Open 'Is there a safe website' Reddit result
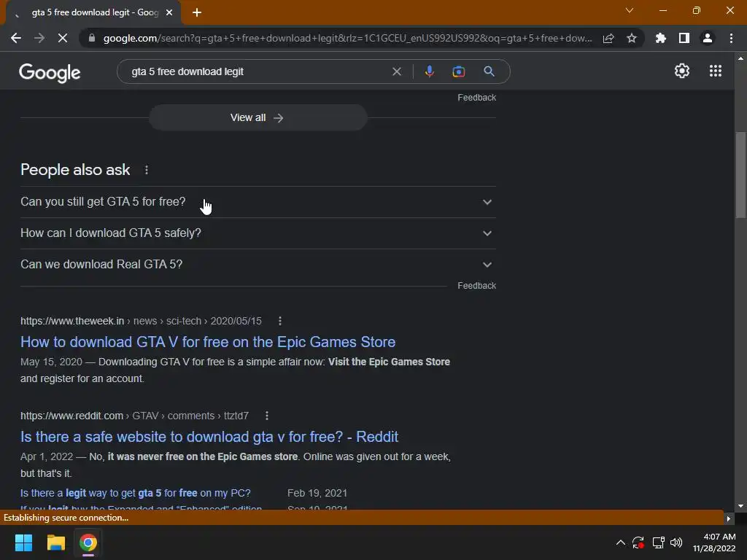This screenshot has height=560, width=747. click(x=209, y=437)
